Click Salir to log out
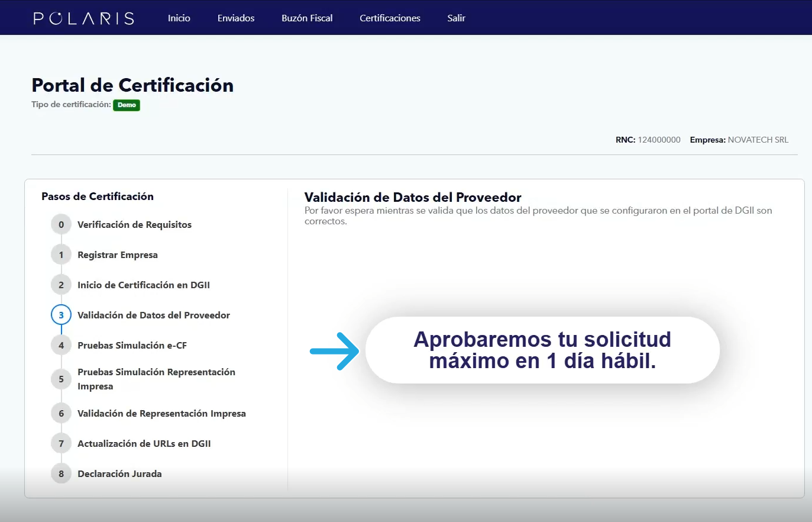The width and height of the screenshot is (812, 522). pos(456,18)
